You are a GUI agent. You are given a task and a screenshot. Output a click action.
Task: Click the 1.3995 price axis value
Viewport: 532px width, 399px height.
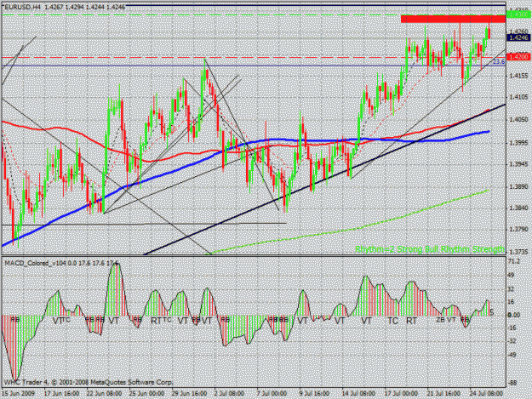[518, 143]
